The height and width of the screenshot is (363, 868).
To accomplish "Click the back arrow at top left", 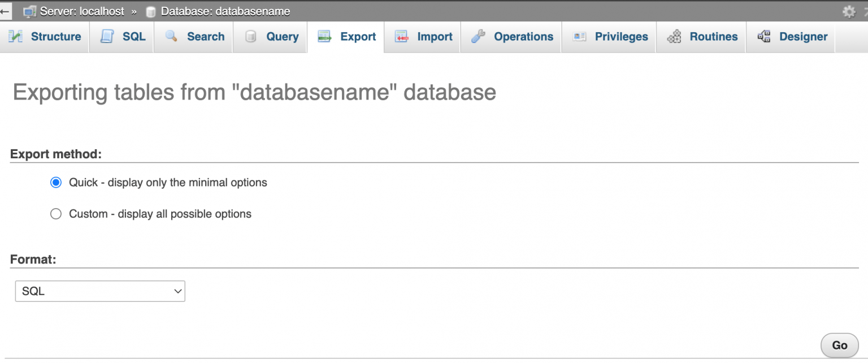I will (5, 11).
